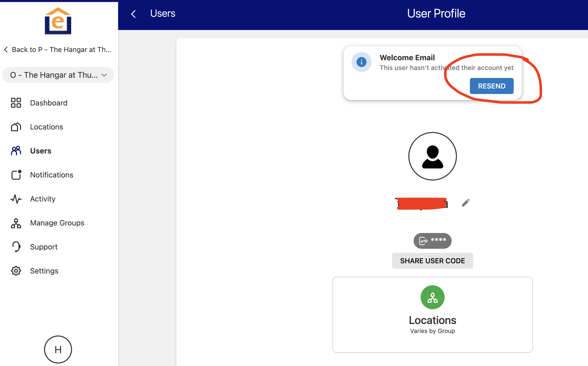The image size is (588, 366).
Task: Click the Support headset icon
Action: coord(16,247)
